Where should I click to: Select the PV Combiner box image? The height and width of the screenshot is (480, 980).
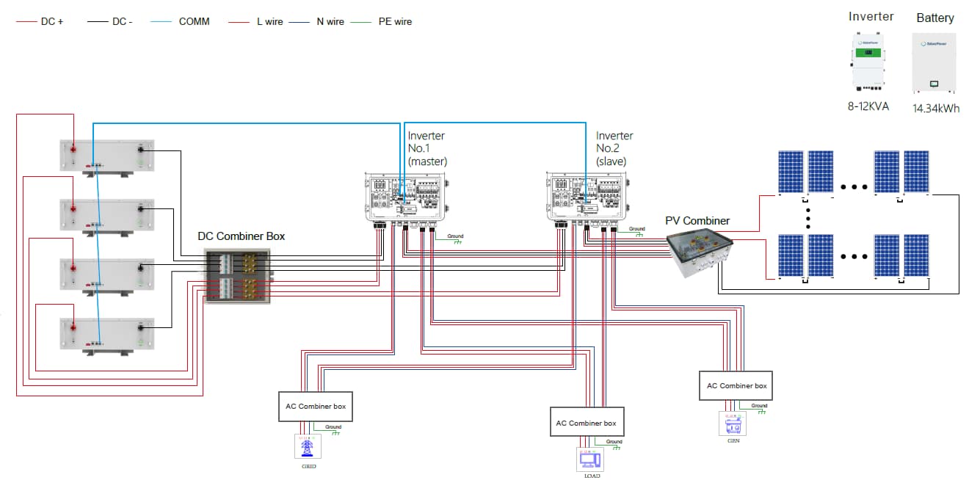click(700, 253)
